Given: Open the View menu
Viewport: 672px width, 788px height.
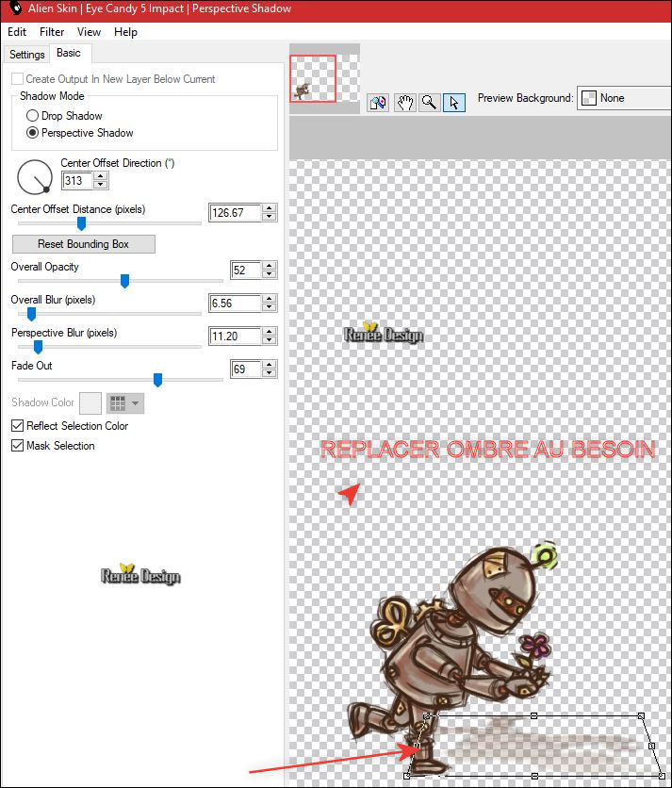Looking at the screenshot, I should tap(89, 32).
